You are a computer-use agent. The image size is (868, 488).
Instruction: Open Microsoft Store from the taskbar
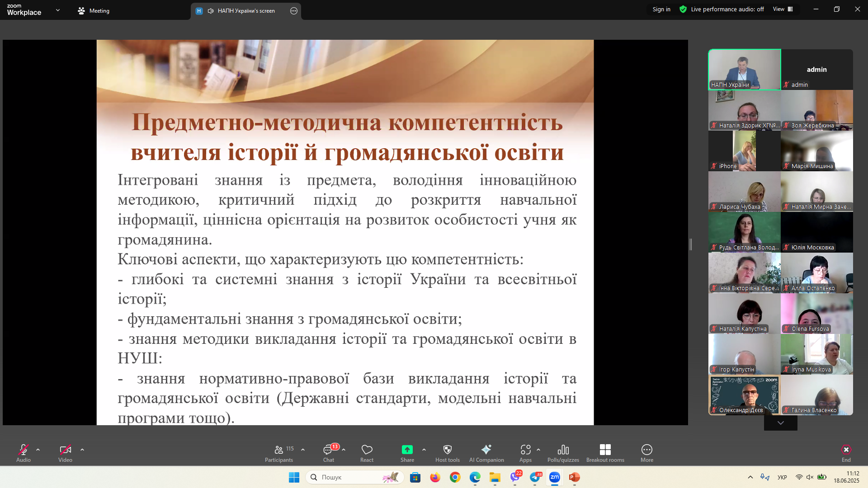click(x=415, y=477)
